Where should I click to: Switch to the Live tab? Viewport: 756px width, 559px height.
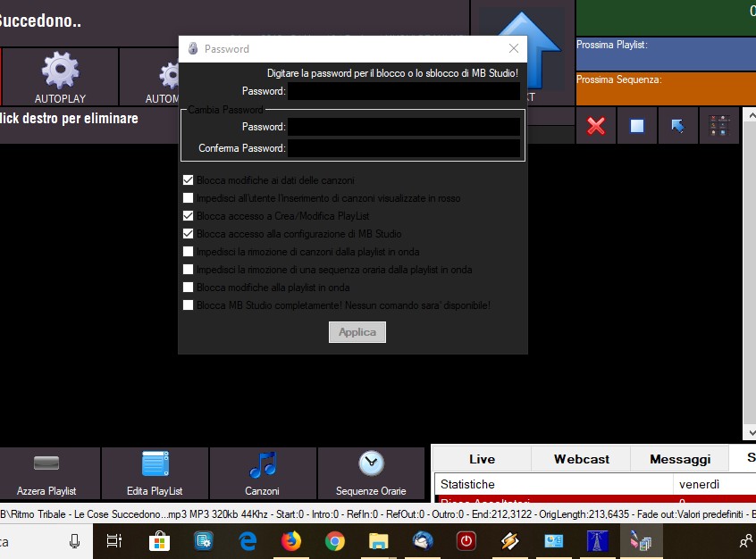coord(482,459)
